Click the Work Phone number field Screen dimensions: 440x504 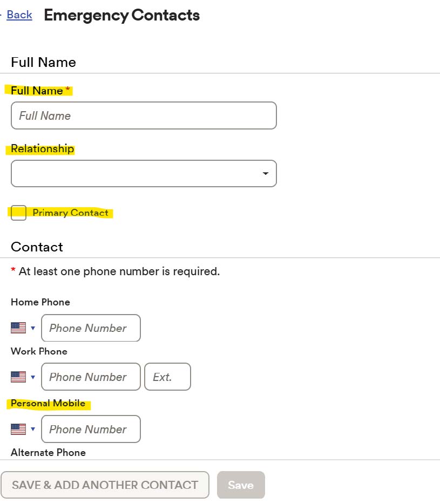(x=91, y=377)
